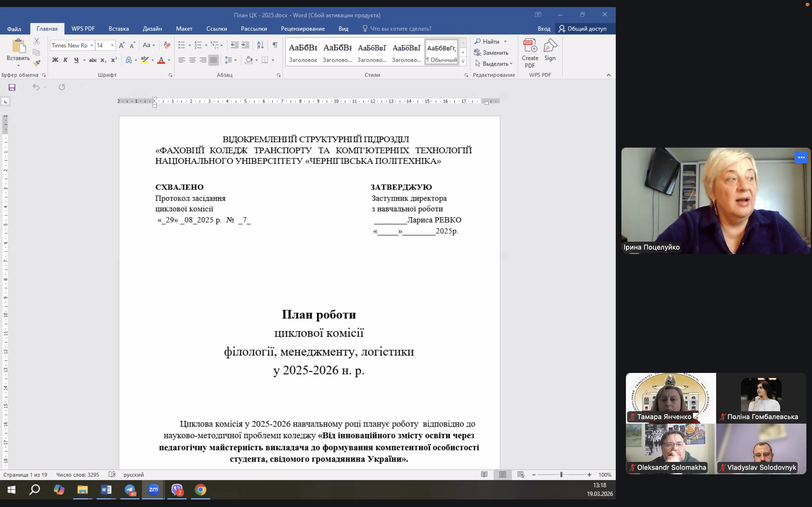
Task: Switch to the Вставка tab
Action: pos(118,29)
